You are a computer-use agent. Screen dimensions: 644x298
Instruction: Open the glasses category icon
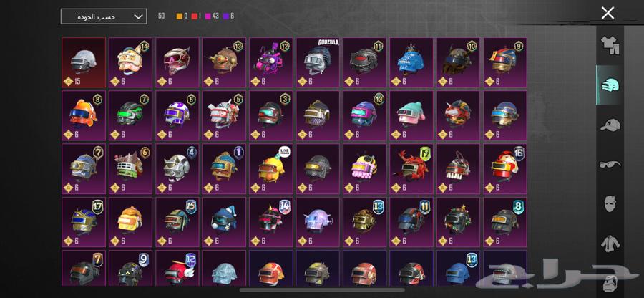tap(610, 165)
